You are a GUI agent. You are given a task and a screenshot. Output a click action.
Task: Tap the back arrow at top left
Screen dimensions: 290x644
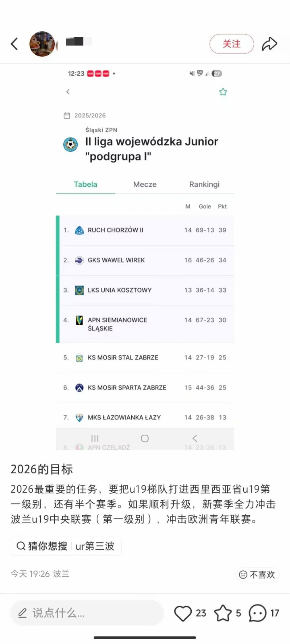[x=14, y=44]
